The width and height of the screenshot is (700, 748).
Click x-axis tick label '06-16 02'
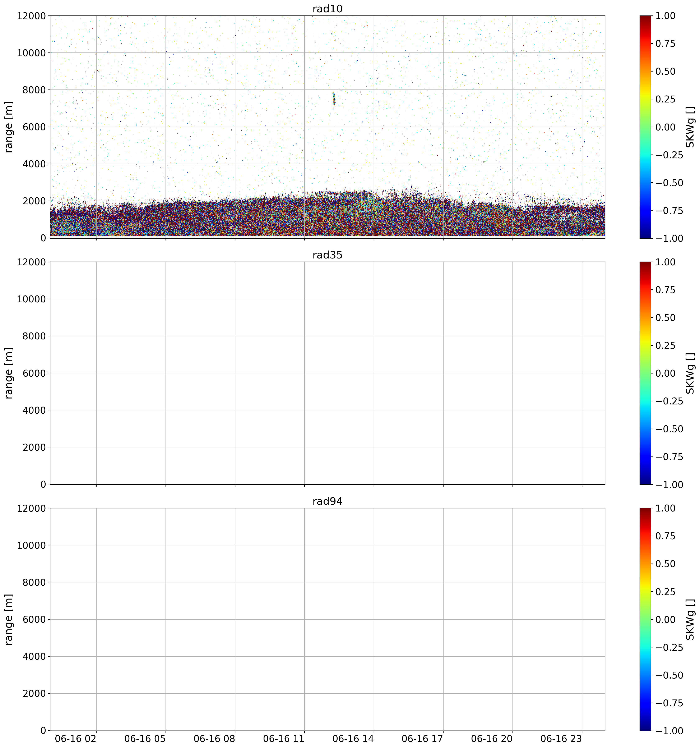click(76, 739)
